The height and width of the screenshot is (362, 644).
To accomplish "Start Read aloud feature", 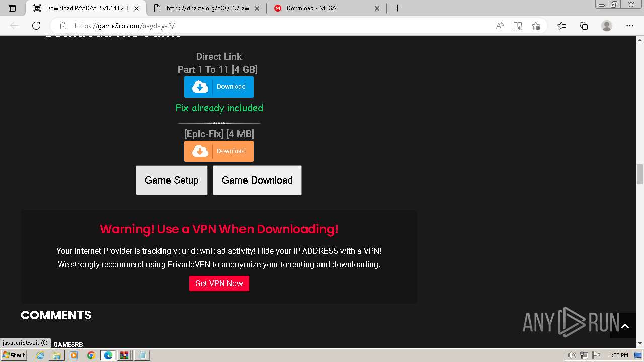I will pyautogui.click(x=500, y=26).
